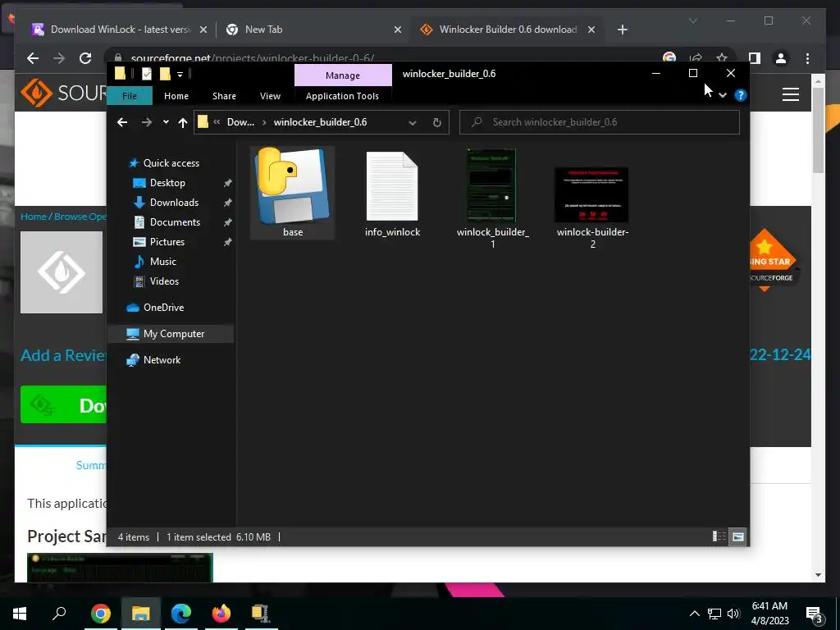This screenshot has height=630, width=840.
Task: Open Documents in navigation pane
Action: pos(175,222)
